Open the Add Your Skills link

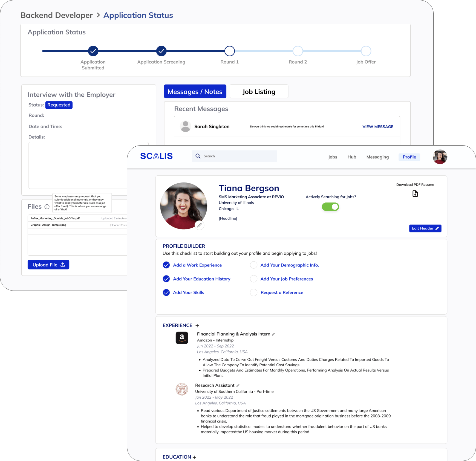189,292
